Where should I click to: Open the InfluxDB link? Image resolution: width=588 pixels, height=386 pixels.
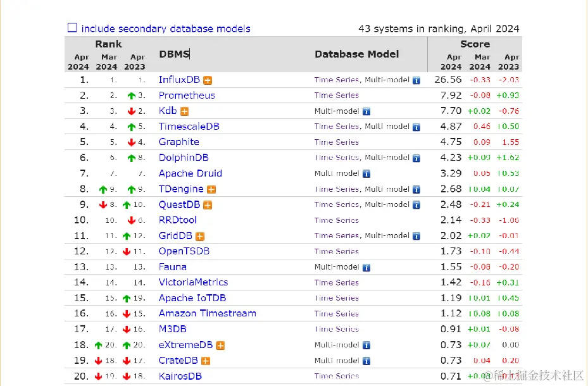[x=179, y=80]
